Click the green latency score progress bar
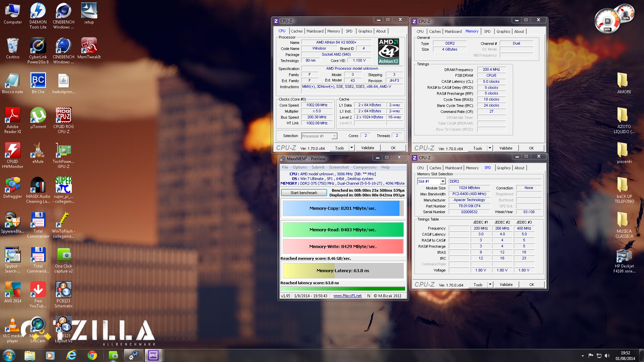Viewport: 644px width, 362px height. (343, 289)
